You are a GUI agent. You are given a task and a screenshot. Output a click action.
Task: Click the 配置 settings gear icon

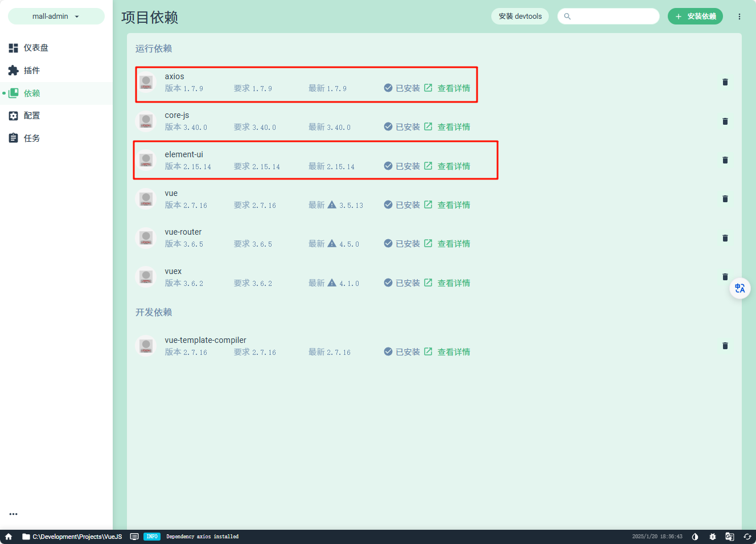pos(14,116)
